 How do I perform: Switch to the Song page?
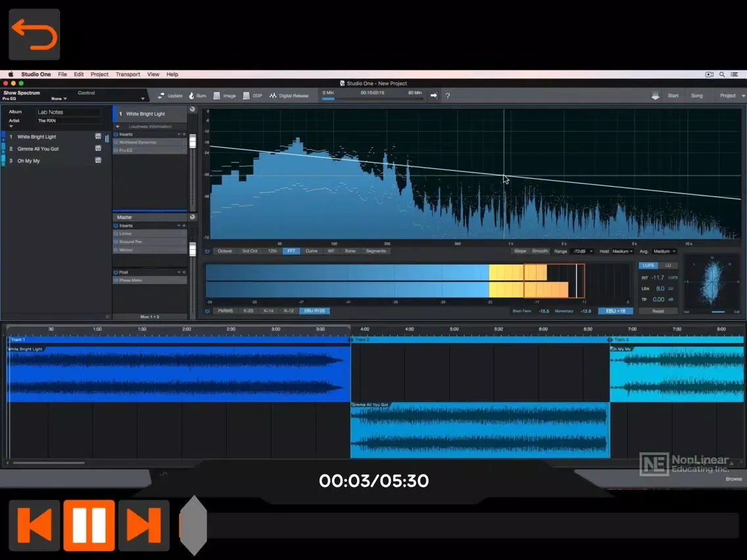(x=696, y=96)
